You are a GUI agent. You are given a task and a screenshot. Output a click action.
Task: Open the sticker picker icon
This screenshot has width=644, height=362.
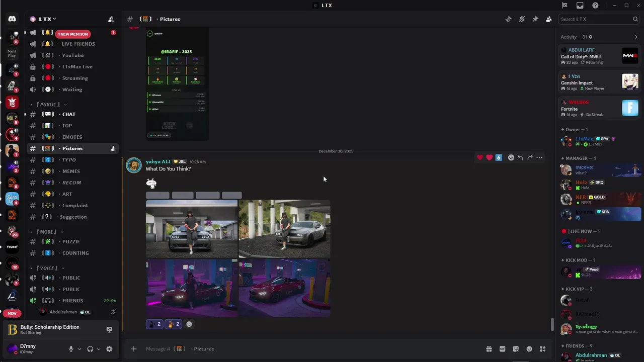pyautogui.click(x=516, y=349)
